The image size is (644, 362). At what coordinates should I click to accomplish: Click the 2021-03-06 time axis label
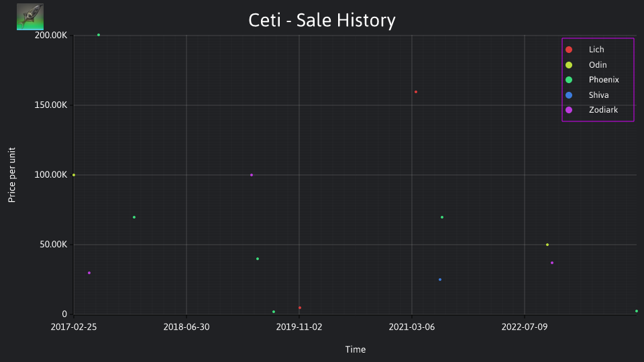tap(411, 327)
